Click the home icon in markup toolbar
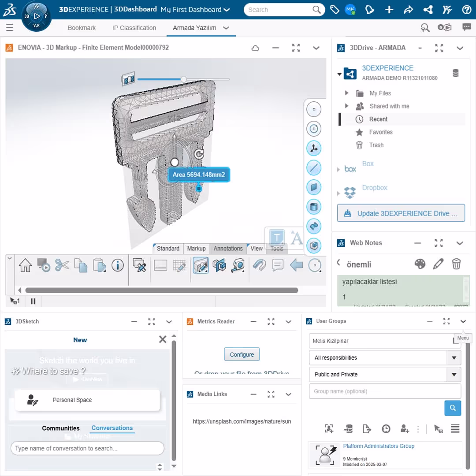476x476 pixels. click(25, 266)
